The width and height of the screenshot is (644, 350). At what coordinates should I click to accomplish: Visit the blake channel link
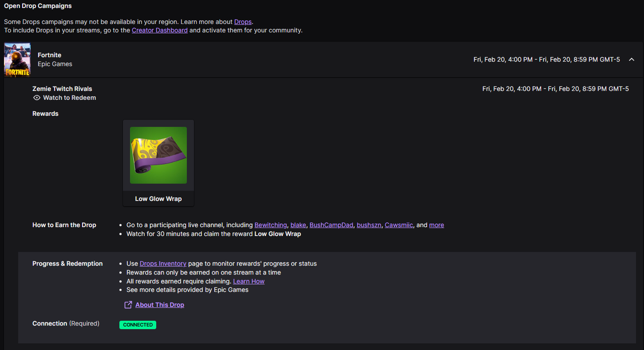298,225
